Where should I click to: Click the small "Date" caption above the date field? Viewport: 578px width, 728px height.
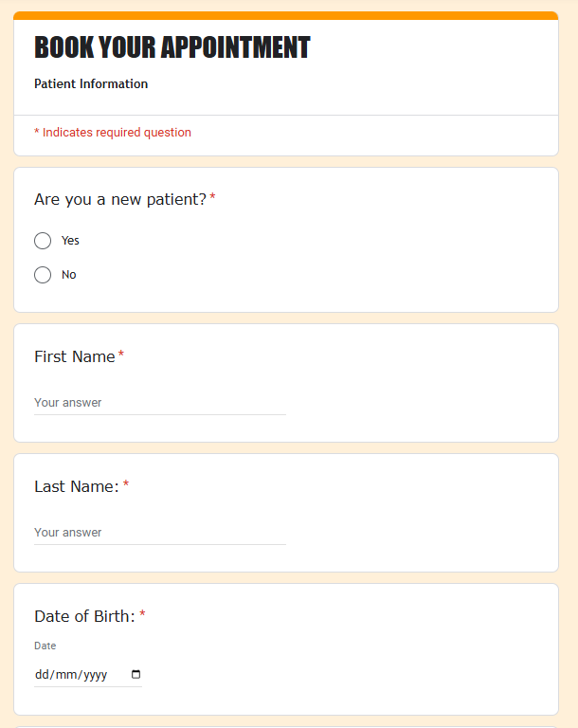45,646
